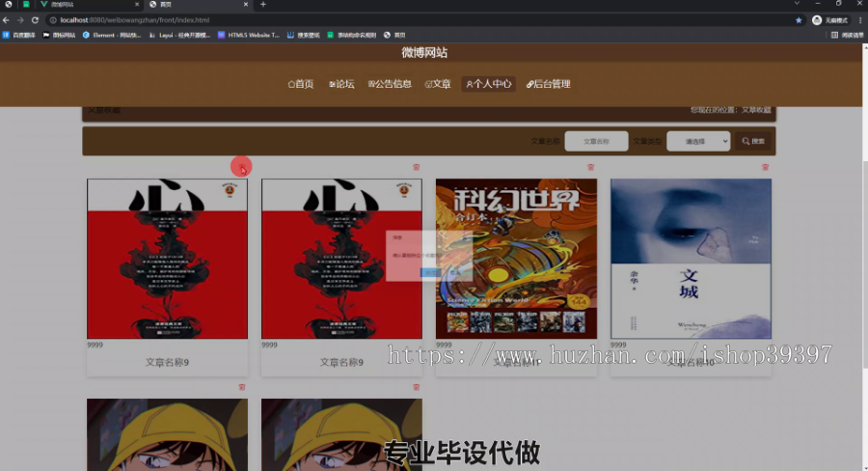
Task: Open the HTML5 Website bookmark
Action: [x=249, y=35]
